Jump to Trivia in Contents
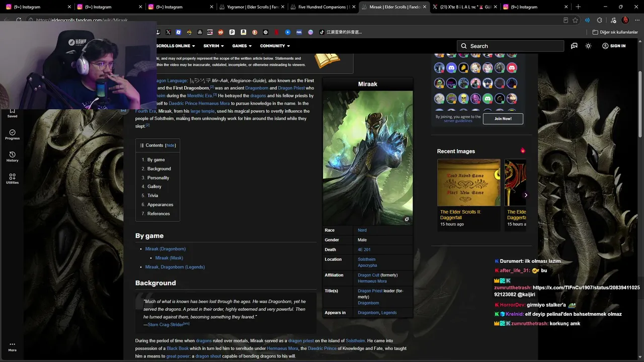644x362 pixels. coord(152,196)
